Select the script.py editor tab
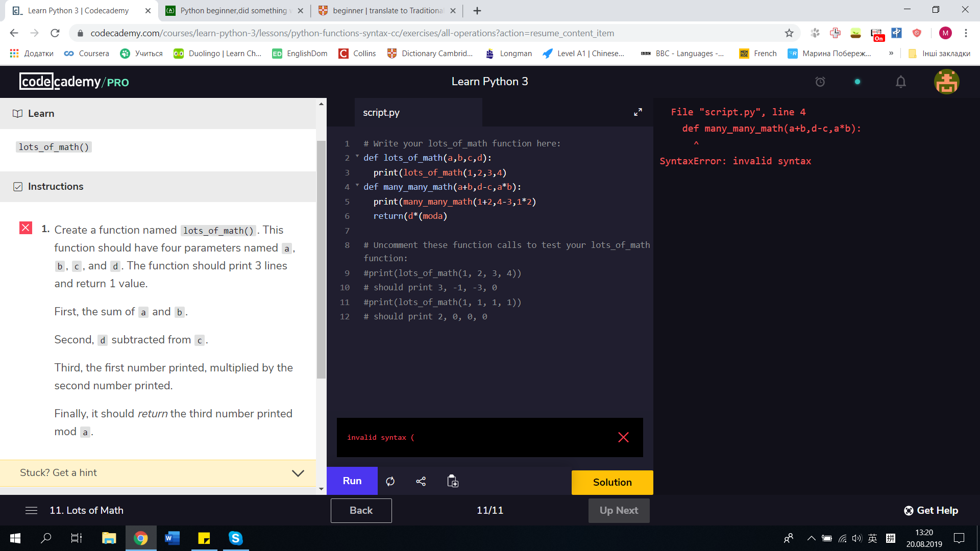The height and width of the screenshot is (551, 980). tap(381, 113)
